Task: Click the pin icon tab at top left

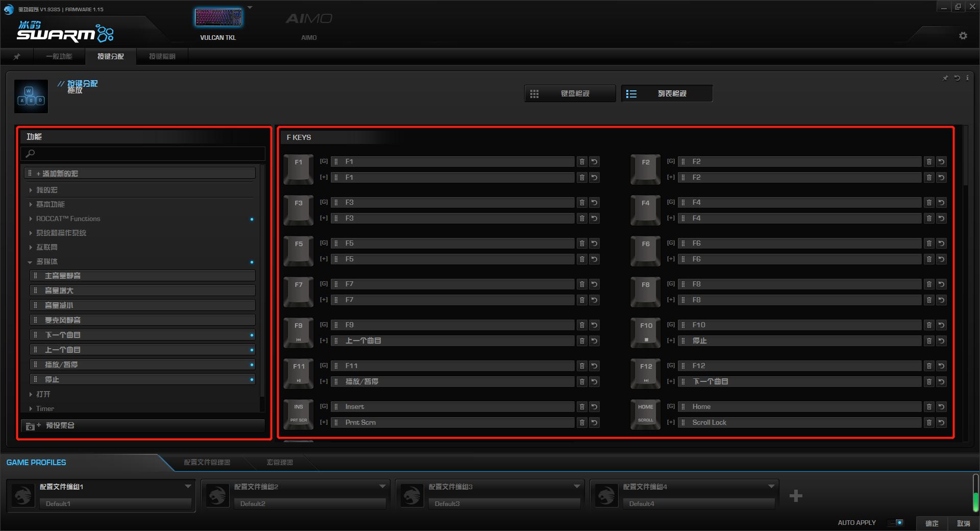Action: (17, 57)
